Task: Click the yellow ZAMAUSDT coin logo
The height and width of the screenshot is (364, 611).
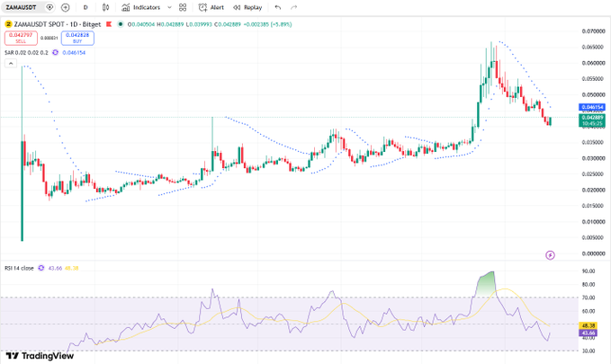Action: pyautogui.click(x=8, y=24)
